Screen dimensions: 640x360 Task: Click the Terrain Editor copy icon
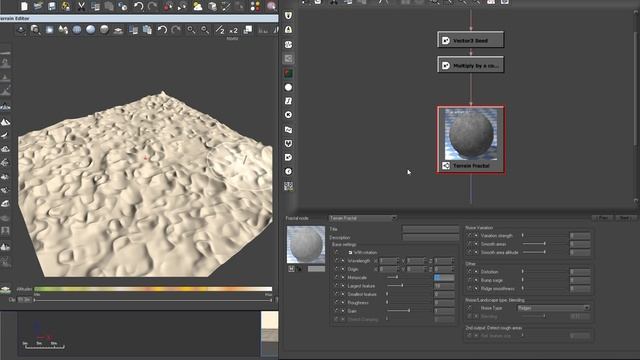[x=133, y=29]
